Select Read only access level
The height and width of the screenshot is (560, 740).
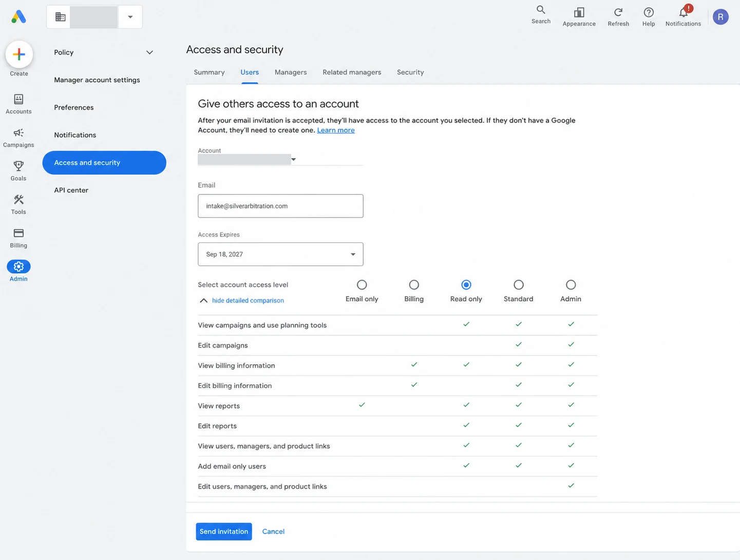coord(466,285)
